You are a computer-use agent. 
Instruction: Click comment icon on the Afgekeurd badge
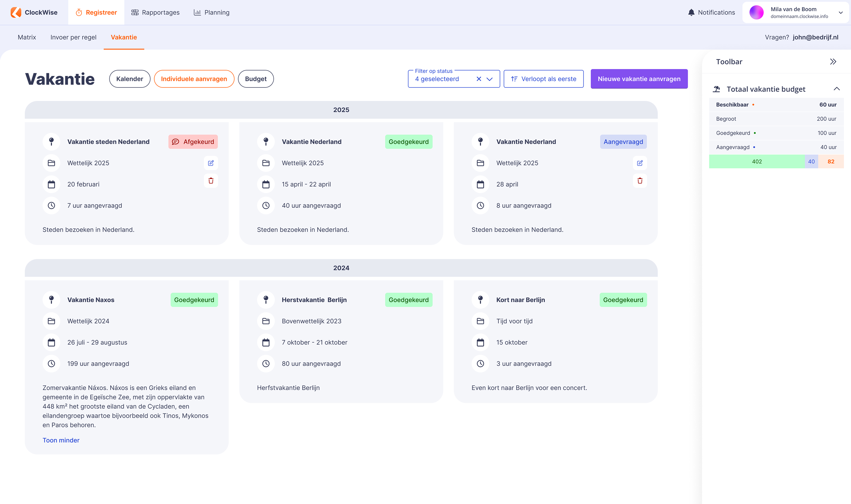coord(175,142)
